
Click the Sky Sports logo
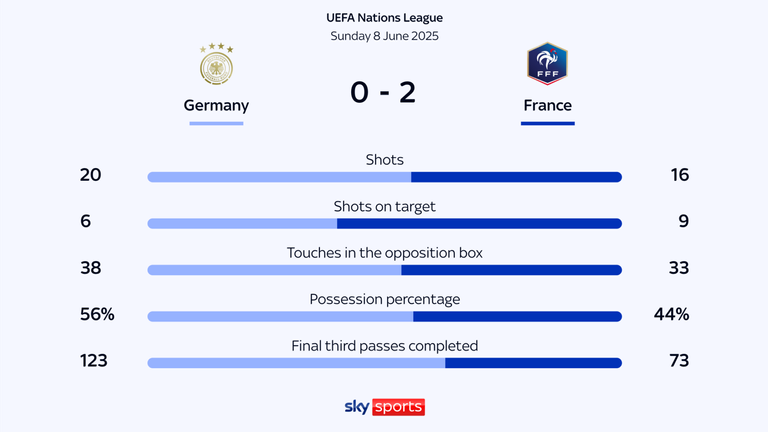click(384, 407)
